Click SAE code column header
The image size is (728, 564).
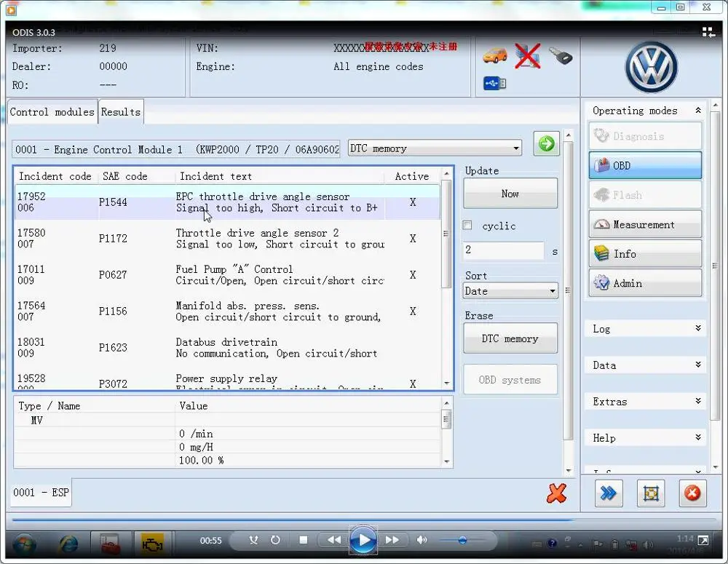coord(125,176)
